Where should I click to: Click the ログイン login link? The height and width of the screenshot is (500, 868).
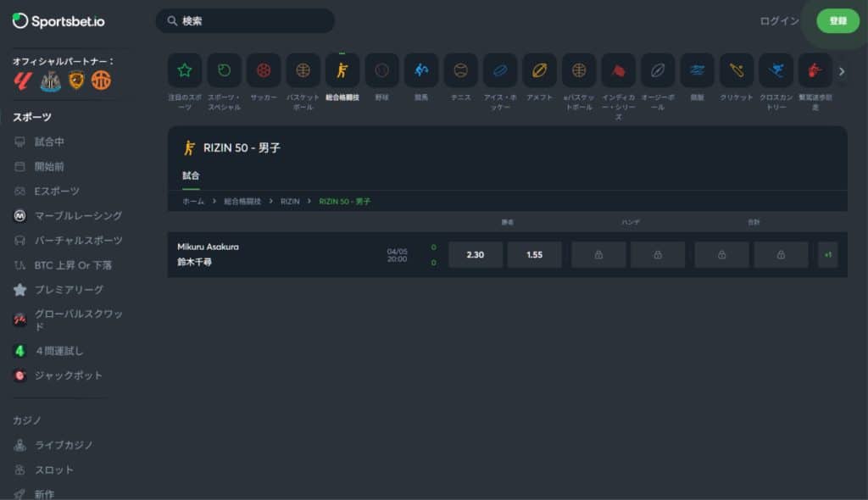click(779, 21)
